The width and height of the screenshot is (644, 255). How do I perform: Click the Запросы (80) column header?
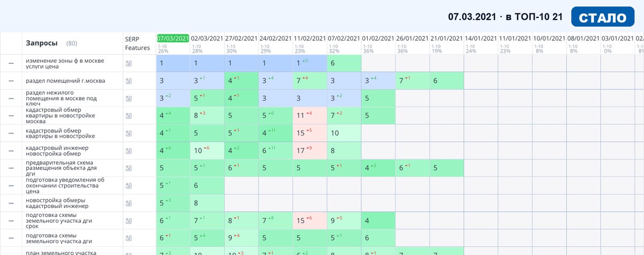click(52, 43)
